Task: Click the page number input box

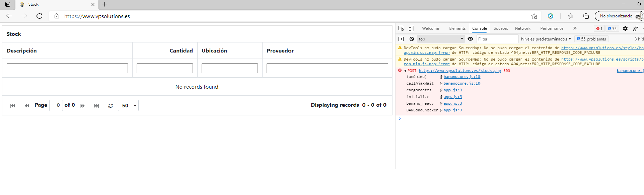Action: click(x=56, y=105)
